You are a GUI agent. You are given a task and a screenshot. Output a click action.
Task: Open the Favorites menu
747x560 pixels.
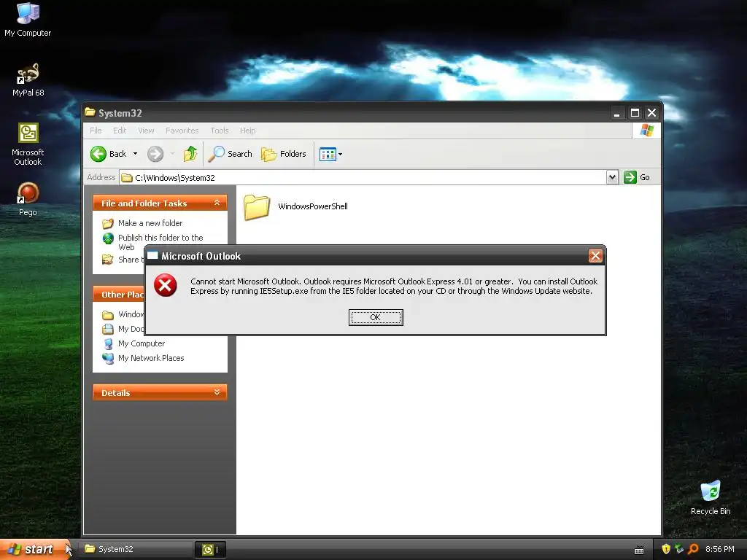pos(182,131)
